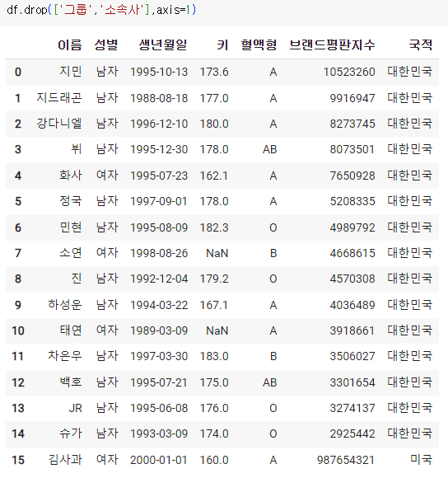Click birthdate 1995-10-13
Image resolution: width=448 pixels, height=478 pixels.
pyautogui.click(x=159, y=72)
